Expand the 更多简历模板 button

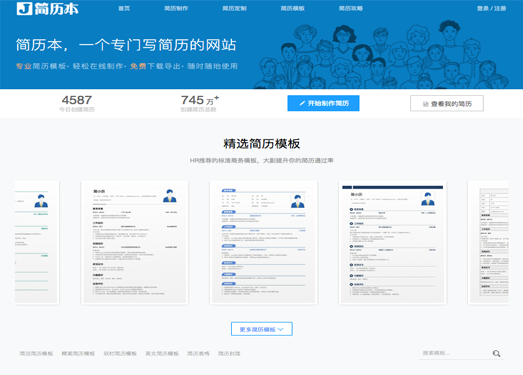pos(262,329)
